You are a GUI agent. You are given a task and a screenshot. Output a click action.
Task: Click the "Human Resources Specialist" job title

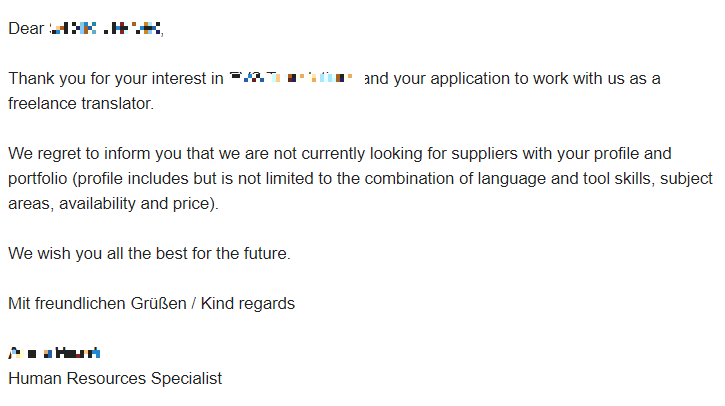tap(115, 379)
